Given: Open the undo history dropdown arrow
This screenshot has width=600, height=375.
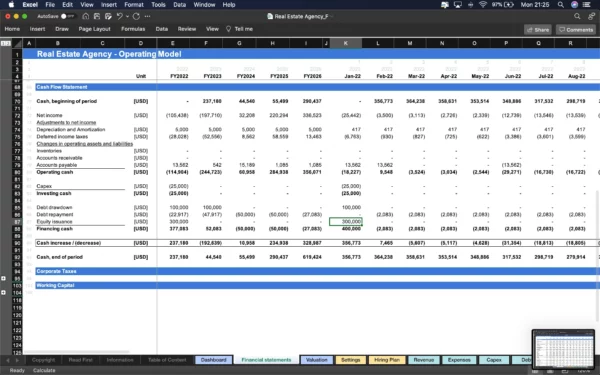Looking at the screenshot, I should point(127,16).
